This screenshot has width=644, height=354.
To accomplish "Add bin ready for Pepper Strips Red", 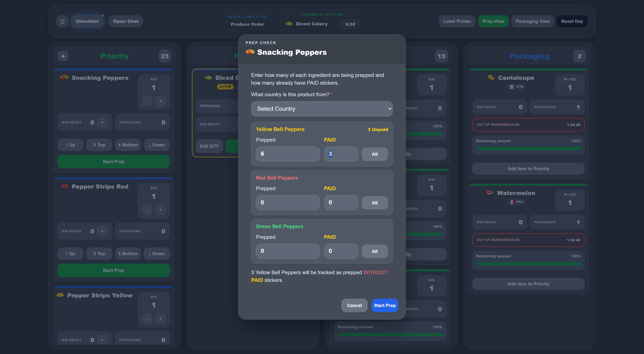I will click(102, 231).
